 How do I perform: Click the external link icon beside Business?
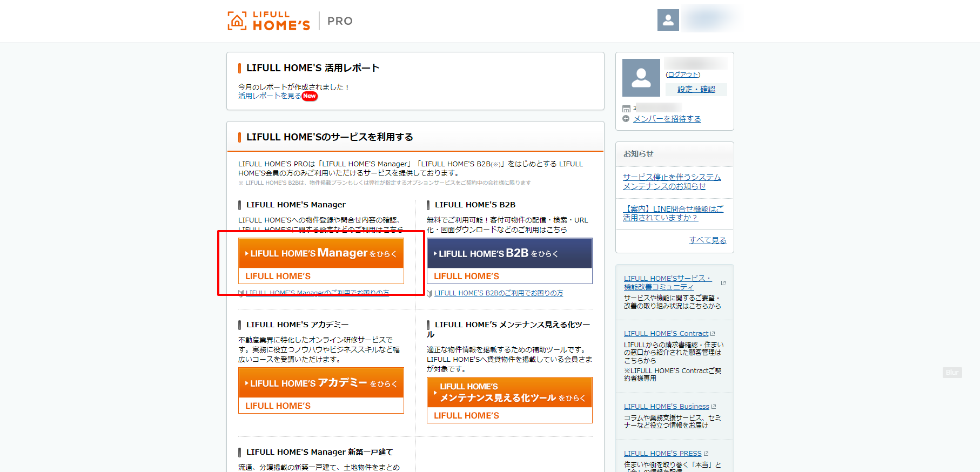(x=714, y=407)
